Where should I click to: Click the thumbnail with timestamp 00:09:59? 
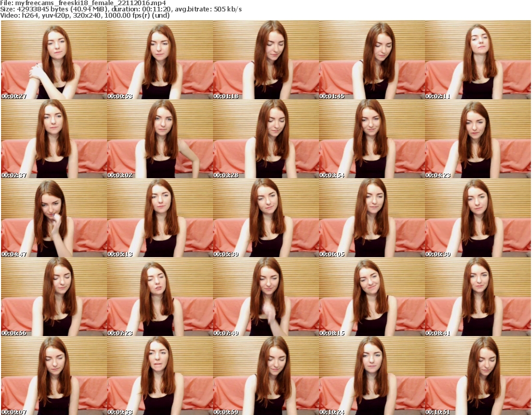[x=265, y=376]
